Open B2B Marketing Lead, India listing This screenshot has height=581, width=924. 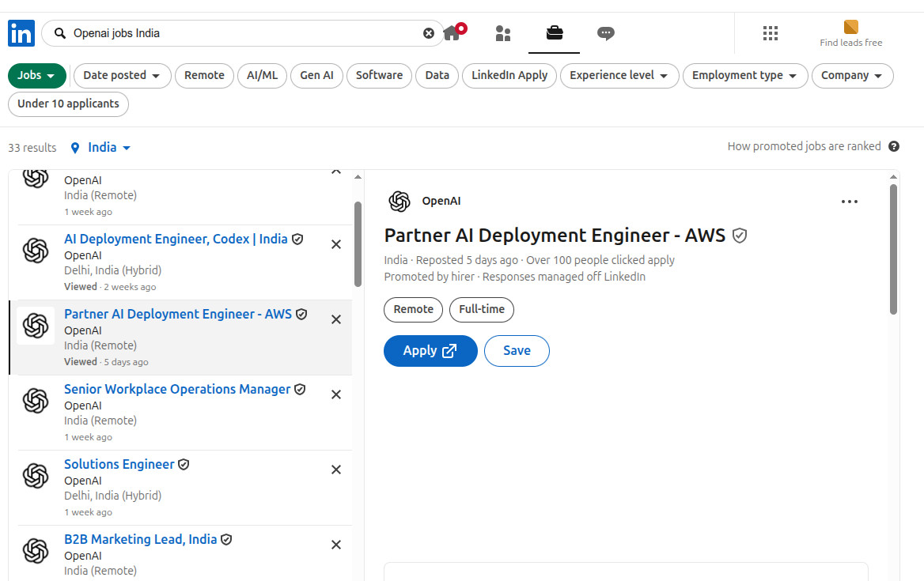(x=140, y=539)
